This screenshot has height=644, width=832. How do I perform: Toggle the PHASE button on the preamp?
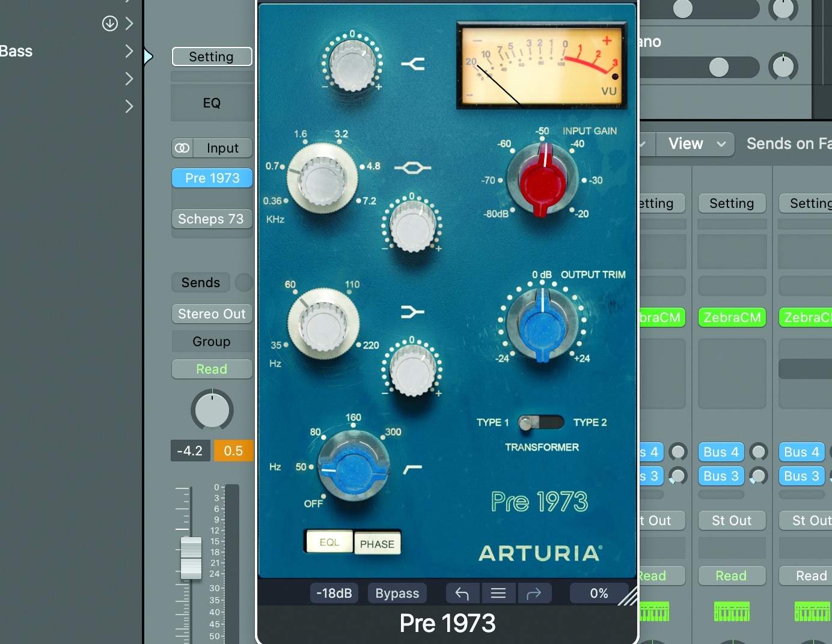pos(378,544)
